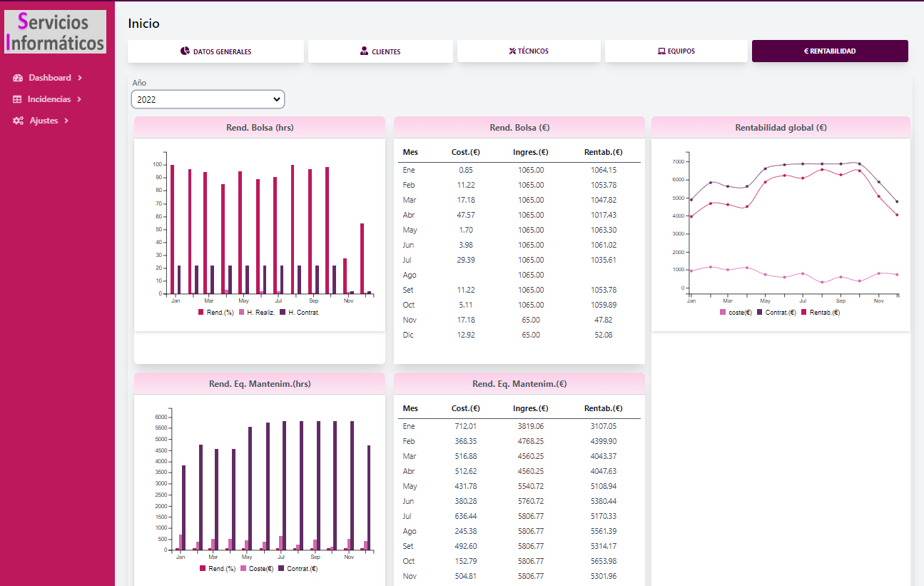
Task: Click the 1064.15 rentabilidad value for Ene
Action: pos(604,170)
